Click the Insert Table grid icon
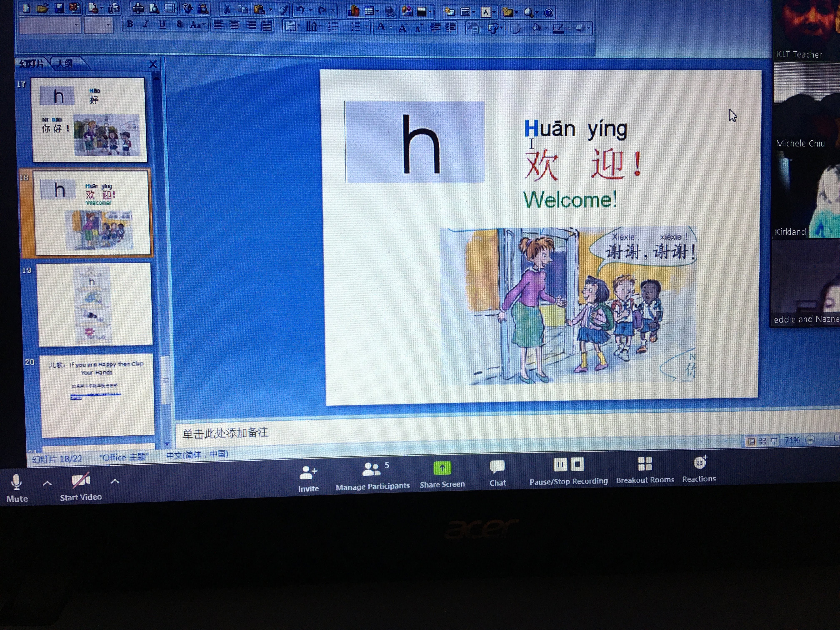The width and height of the screenshot is (840, 630). click(369, 11)
